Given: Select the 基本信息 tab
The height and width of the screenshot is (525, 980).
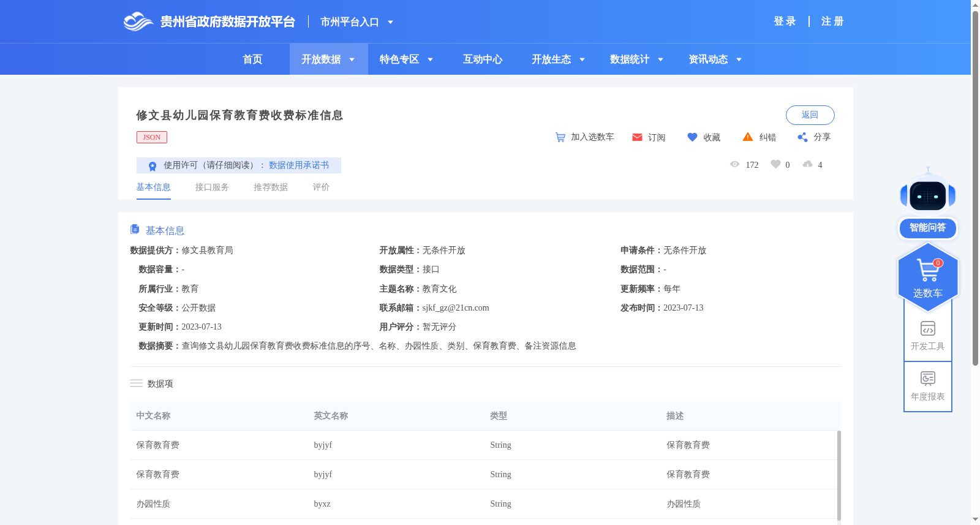Looking at the screenshot, I should [x=153, y=187].
